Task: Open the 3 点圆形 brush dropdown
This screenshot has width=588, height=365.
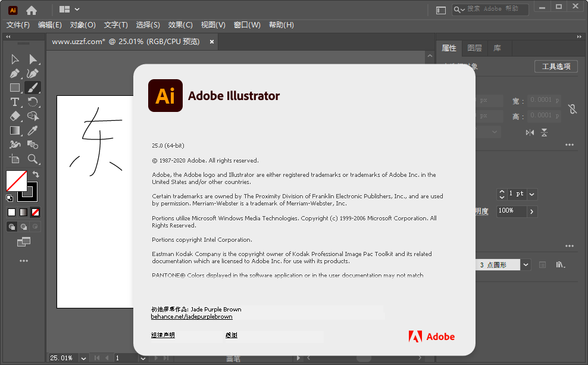Action: click(526, 265)
